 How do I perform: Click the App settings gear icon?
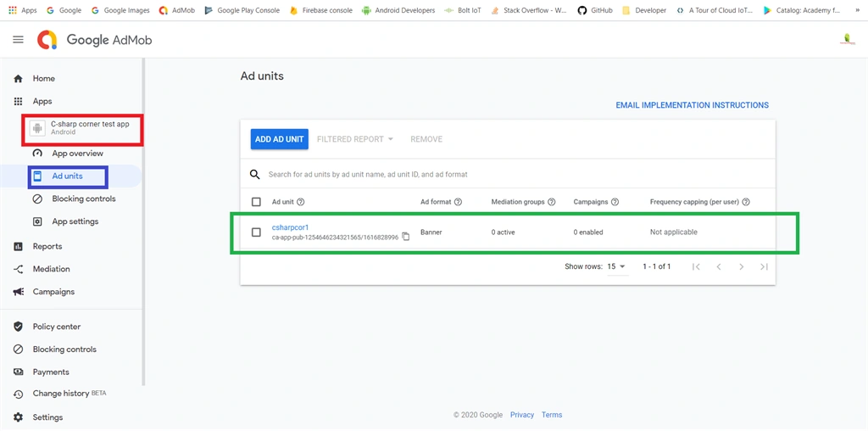[x=37, y=221]
